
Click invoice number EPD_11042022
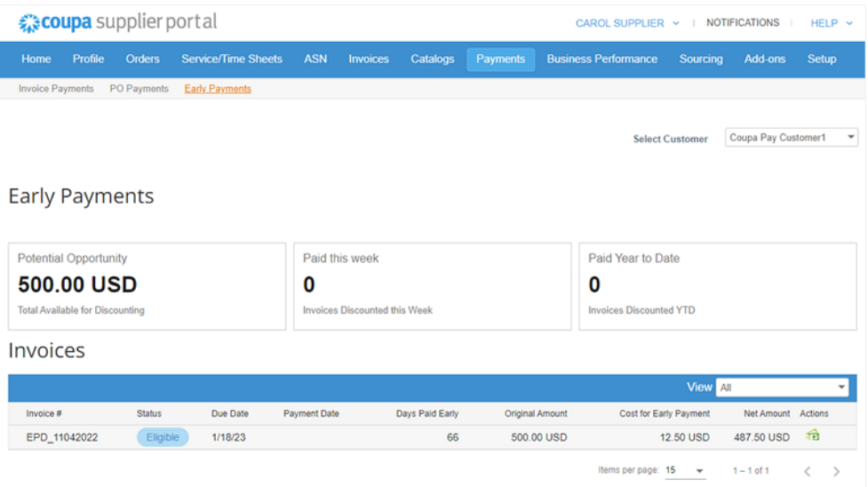click(62, 438)
